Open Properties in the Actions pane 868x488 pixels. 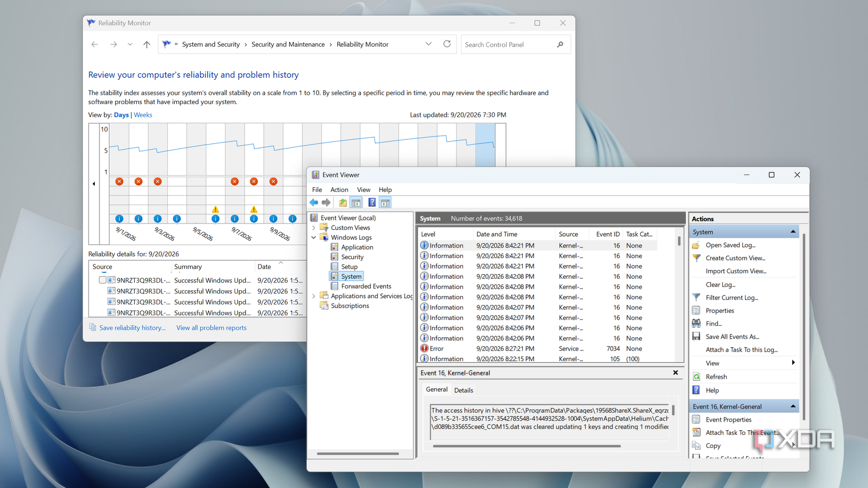tap(720, 311)
